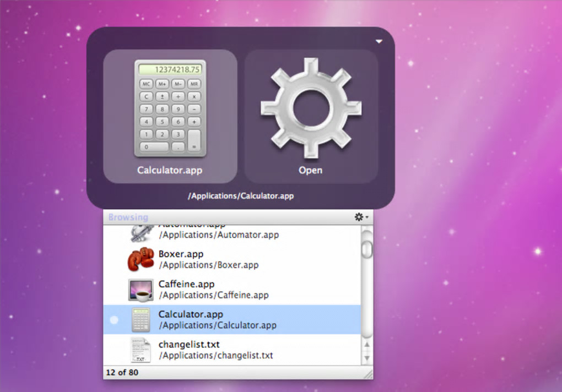Click the Calculator.app label in the first pane

click(x=170, y=170)
